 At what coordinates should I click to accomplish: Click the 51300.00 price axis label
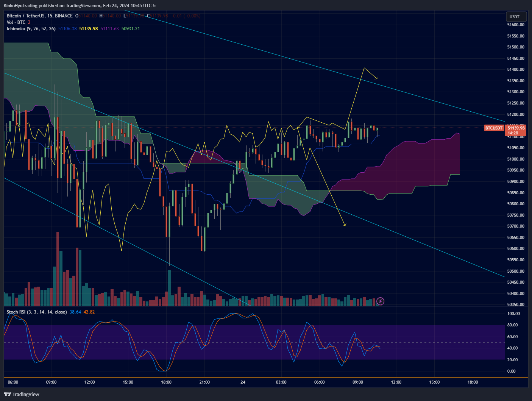pos(516,92)
